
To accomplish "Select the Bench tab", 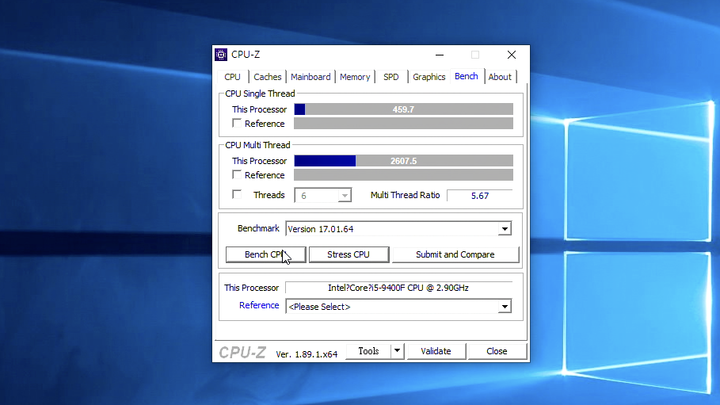I will coord(467,76).
